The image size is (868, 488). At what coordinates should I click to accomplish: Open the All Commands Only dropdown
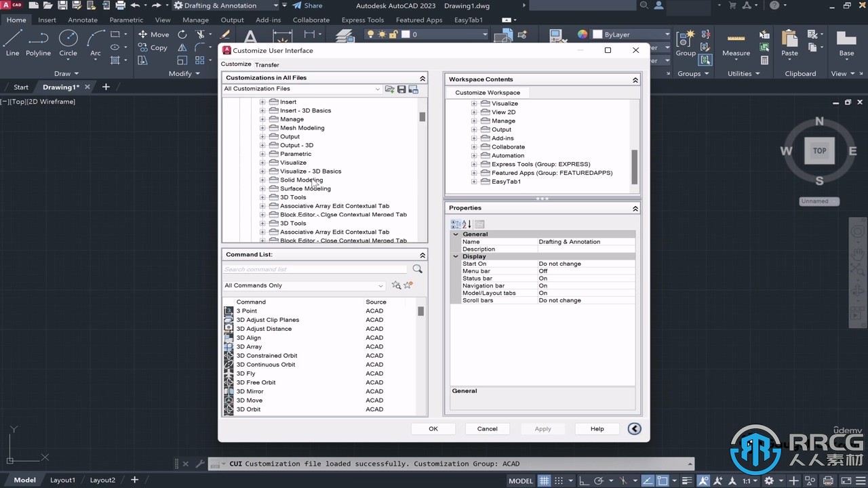tap(380, 285)
